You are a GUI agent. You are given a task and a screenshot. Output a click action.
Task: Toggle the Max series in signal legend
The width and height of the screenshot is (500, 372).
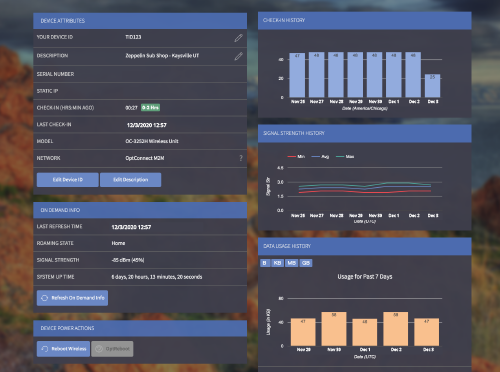pyautogui.click(x=345, y=156)
